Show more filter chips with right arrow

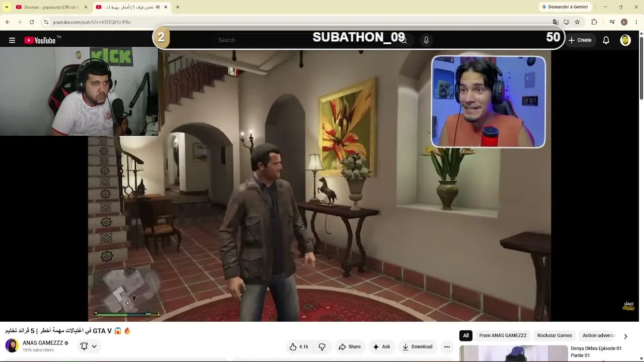(x=625, y=336)
